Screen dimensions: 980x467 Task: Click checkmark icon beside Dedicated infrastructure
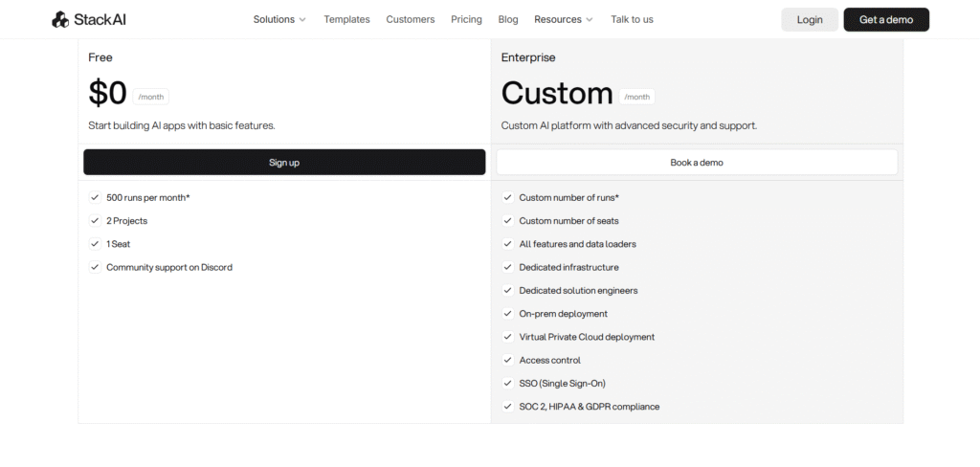point(508,267)
